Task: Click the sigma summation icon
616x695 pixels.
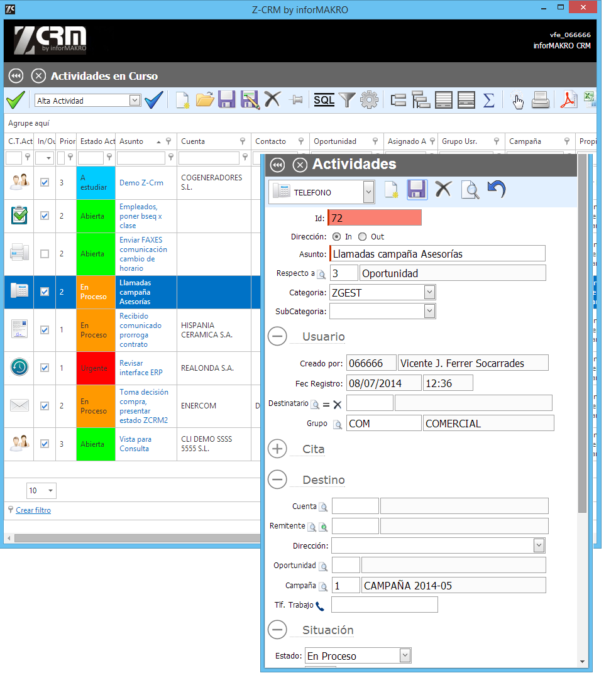Action: tap(489, 100)
